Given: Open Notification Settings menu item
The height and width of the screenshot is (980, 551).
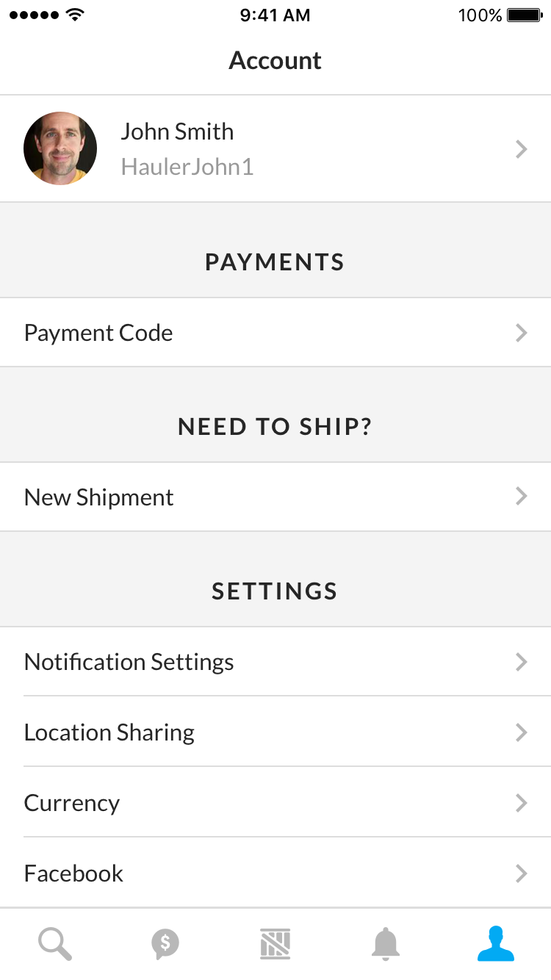Looking at the screenshot, I should tap(129, 662).
